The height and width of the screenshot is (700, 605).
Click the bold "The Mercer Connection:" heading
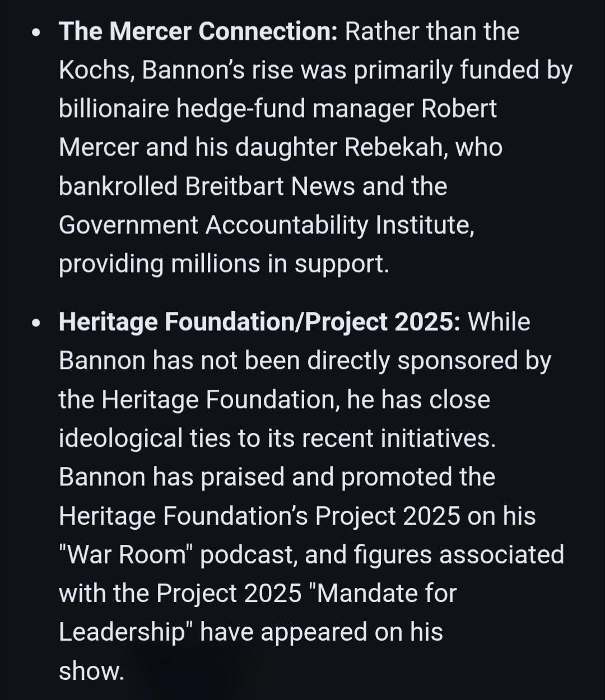198,31
